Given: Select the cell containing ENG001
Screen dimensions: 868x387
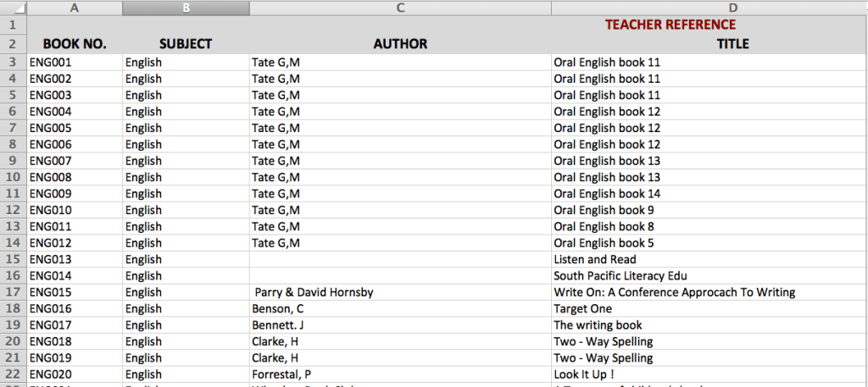Looking at the screenshot, I should (75, 62).
